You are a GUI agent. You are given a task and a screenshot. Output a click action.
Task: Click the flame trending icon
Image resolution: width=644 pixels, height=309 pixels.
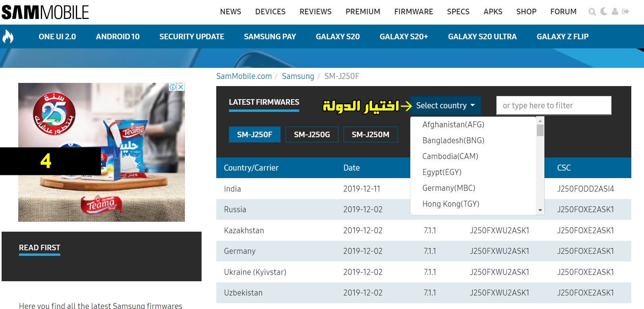pos(8,36)
